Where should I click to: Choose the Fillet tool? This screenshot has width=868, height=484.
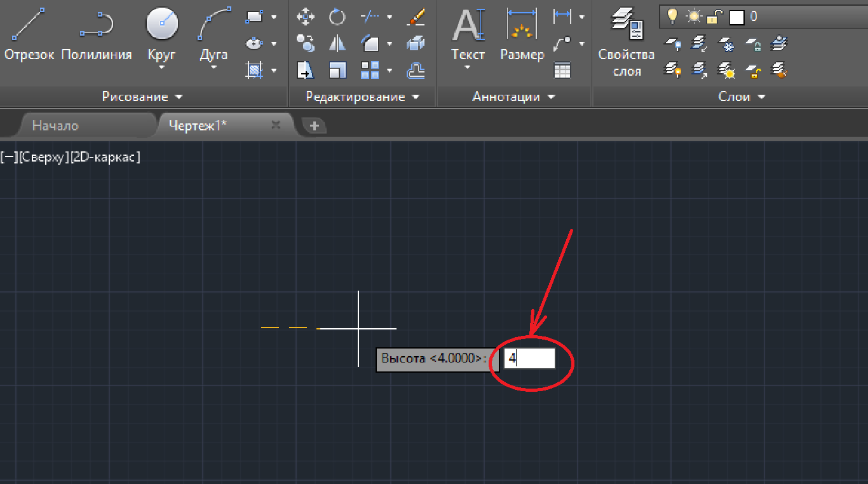pos(369,43)
